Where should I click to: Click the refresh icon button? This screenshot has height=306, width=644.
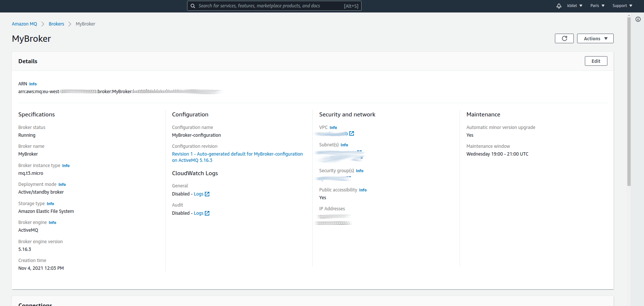click(x=564, y=38)
